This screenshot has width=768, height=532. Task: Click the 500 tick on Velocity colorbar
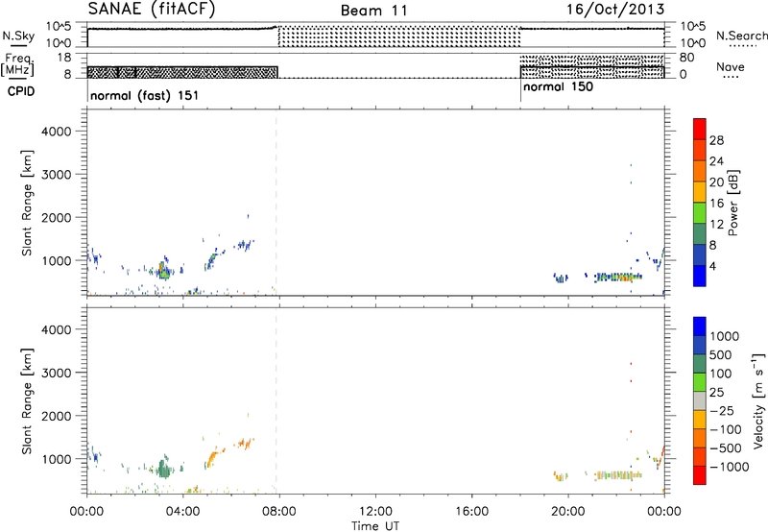(x=721, y=354)
